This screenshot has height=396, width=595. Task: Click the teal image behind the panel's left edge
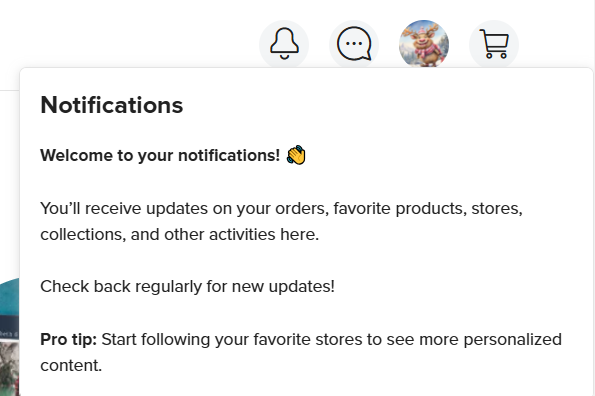(10, 298)
